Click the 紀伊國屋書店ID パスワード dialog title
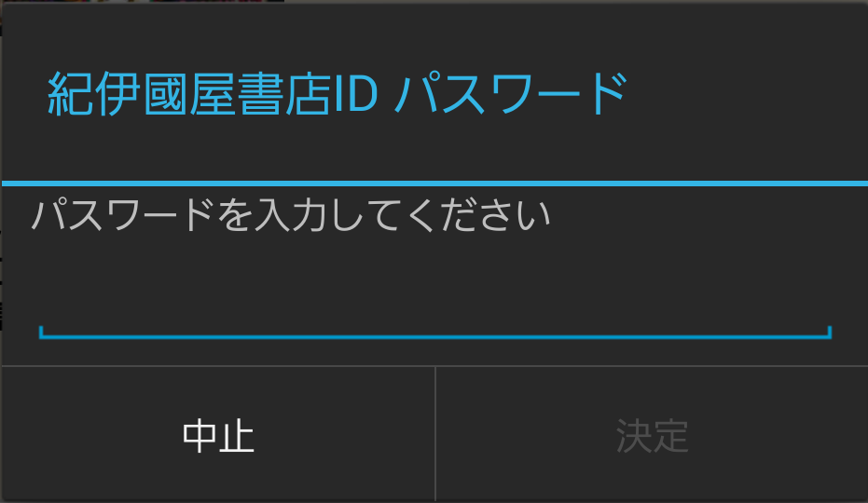 pyautogui.click(x=338, y=94)
